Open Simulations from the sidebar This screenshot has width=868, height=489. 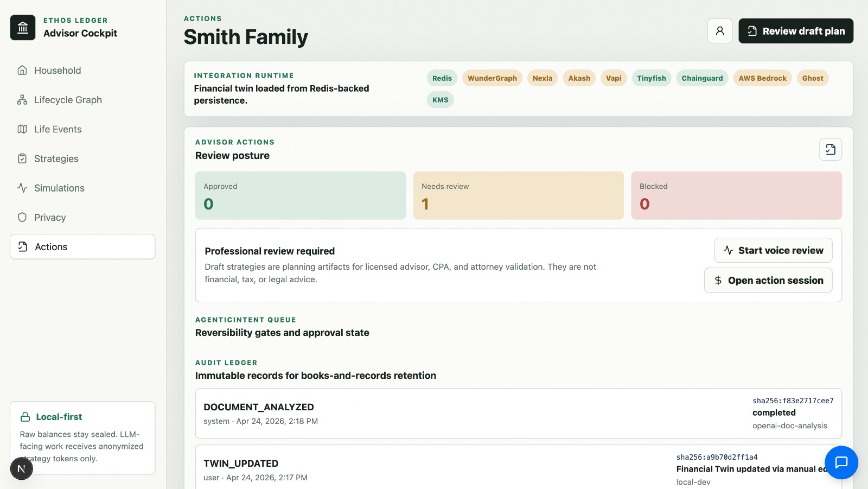tap(59, 188)
